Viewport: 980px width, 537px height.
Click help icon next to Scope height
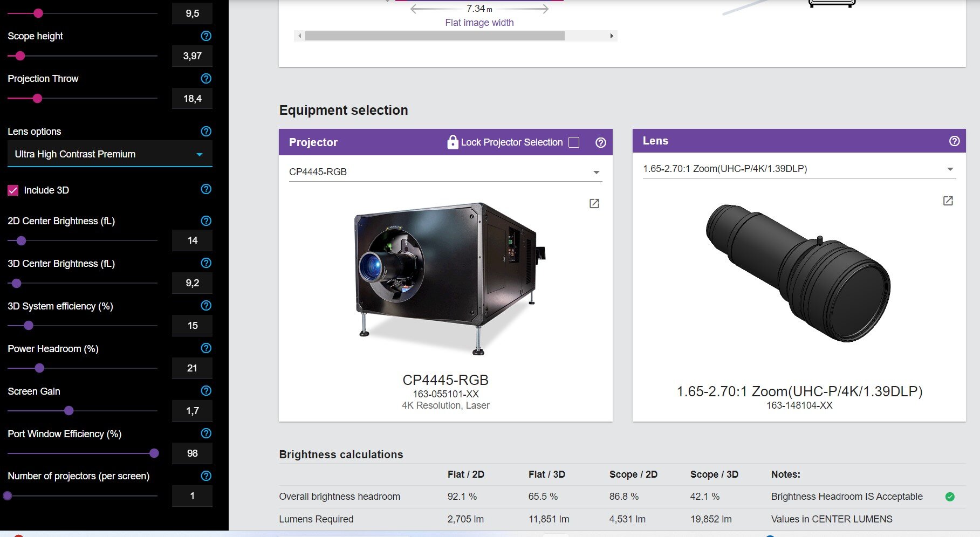coord(205,36)
